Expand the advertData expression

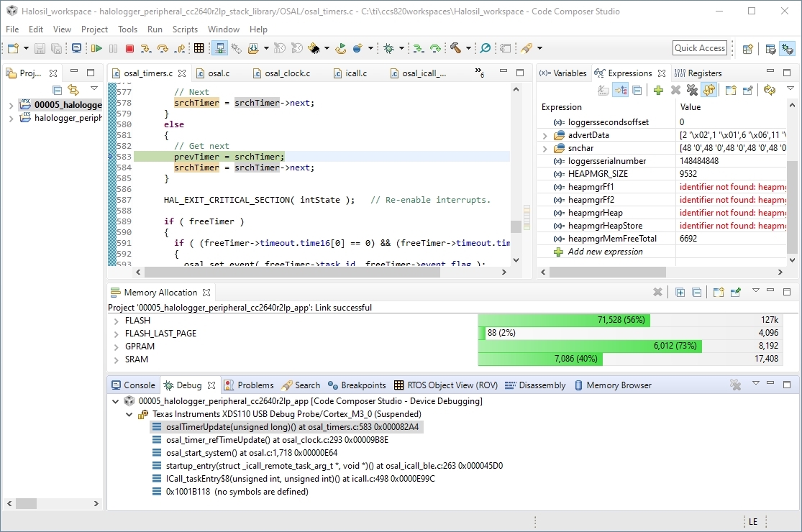(544, 136)
